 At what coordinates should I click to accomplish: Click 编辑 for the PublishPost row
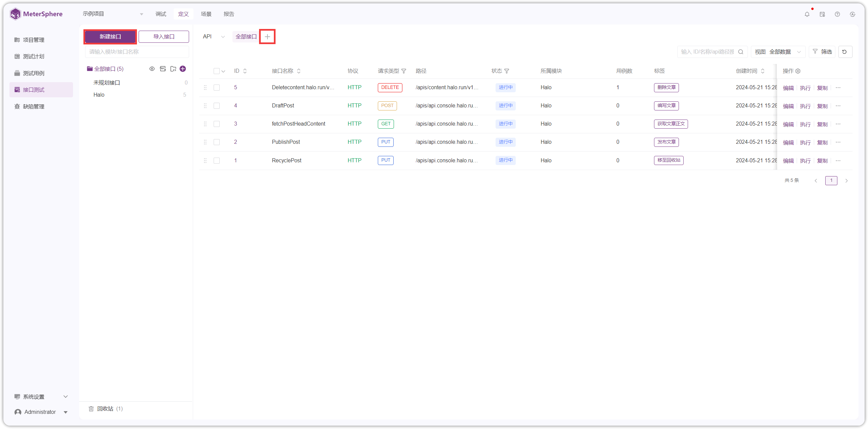788,142
